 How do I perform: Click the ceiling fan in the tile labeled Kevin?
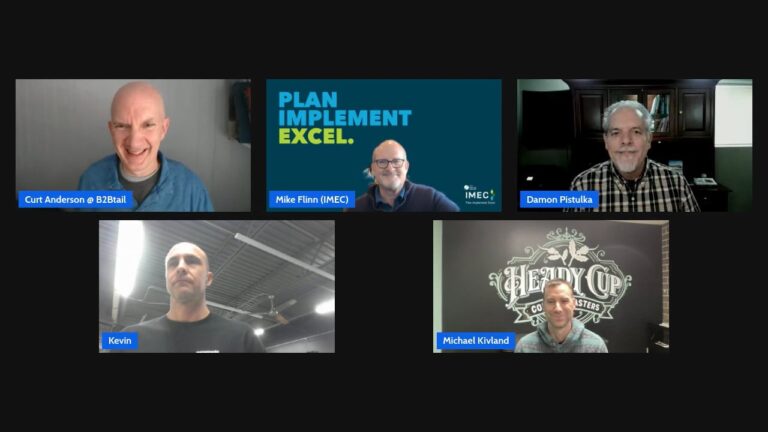(276, 310)
